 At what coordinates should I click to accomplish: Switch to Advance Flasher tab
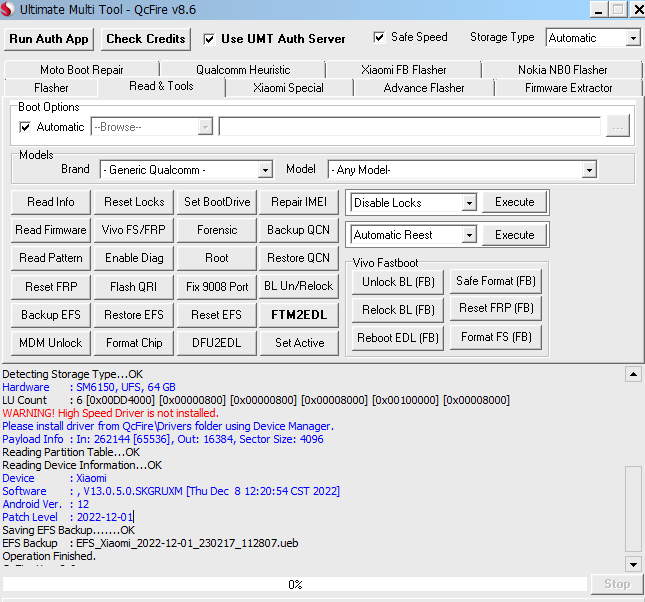424,88
